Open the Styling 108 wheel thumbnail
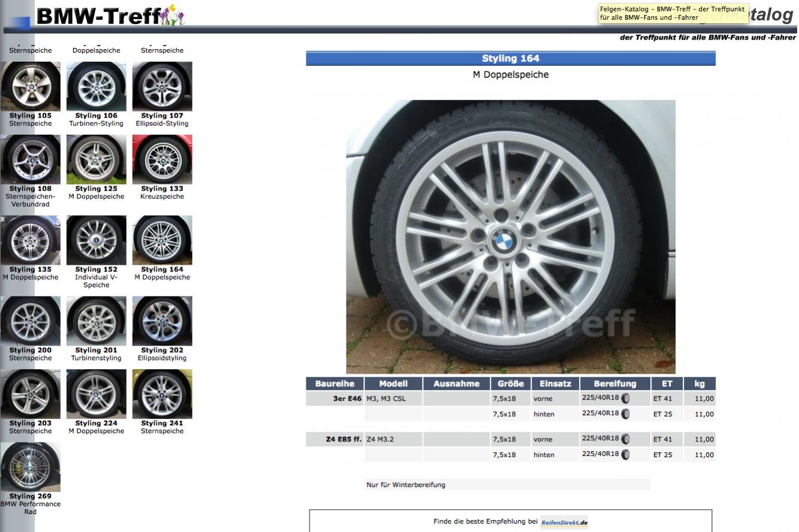 coord(31,159)
